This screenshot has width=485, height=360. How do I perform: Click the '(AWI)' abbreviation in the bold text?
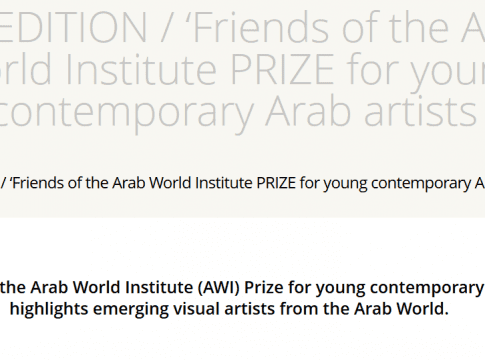tap(219, 288)
